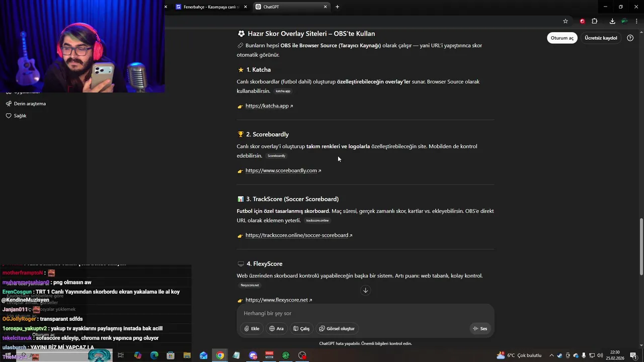Close the ChatGPT tab
This screenshot has width=644, height=362.
326,7
